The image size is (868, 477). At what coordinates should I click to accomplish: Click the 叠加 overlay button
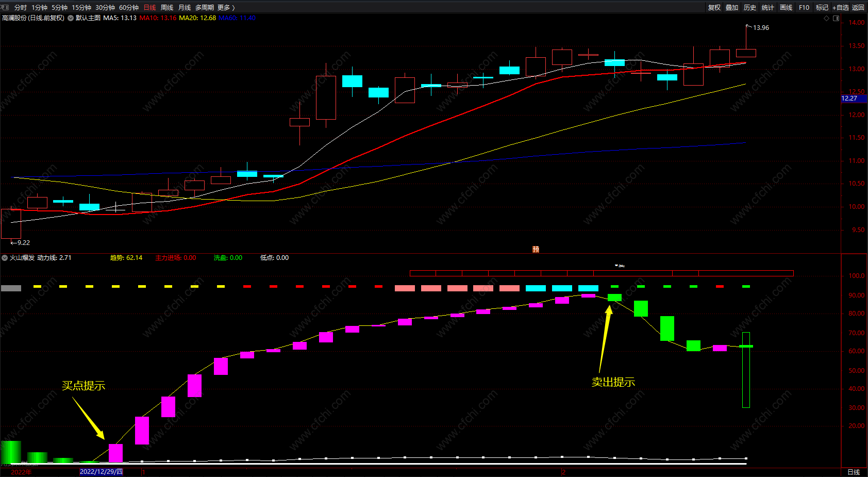click(732, 8)
